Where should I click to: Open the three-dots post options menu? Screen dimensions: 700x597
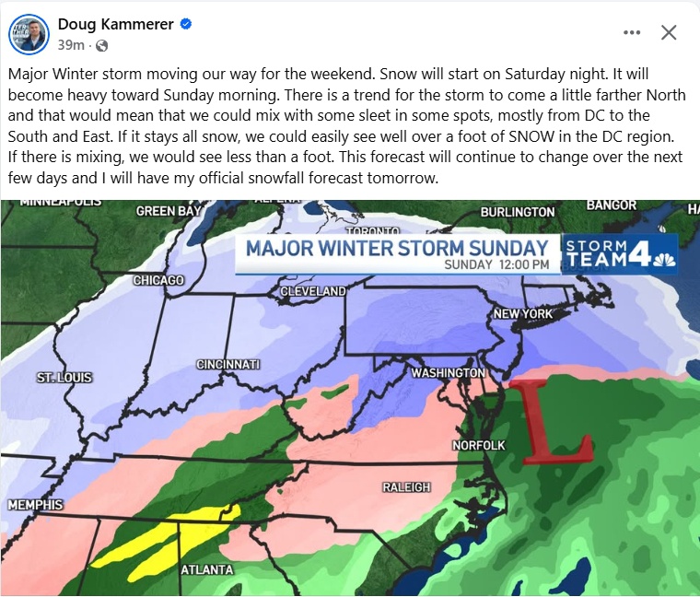[x=631, y=32]
